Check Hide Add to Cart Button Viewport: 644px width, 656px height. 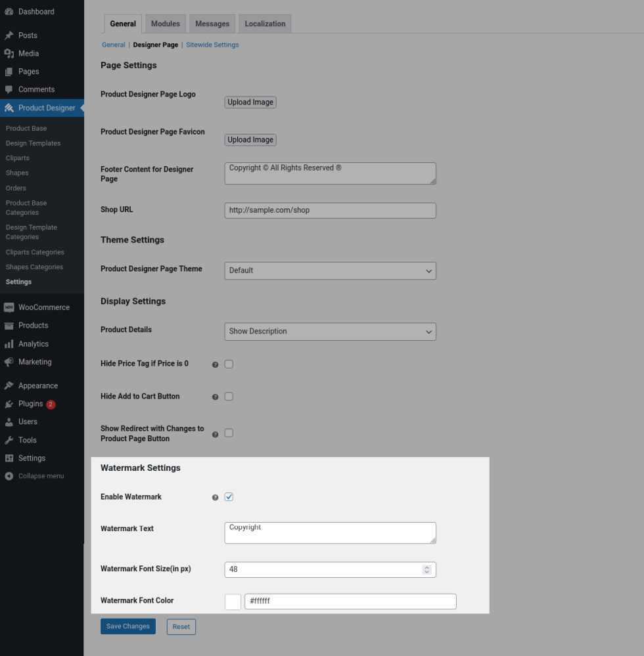coord(229,397)
